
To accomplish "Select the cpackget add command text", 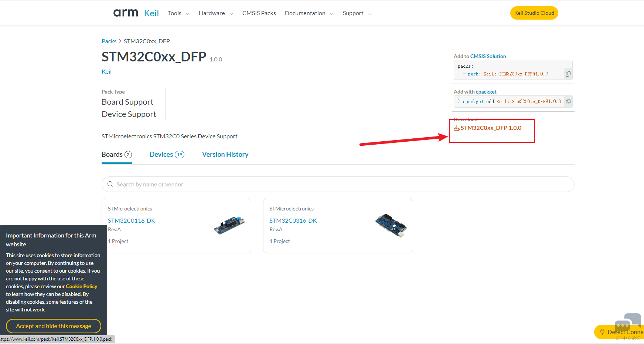I will (x=512, y=102).
